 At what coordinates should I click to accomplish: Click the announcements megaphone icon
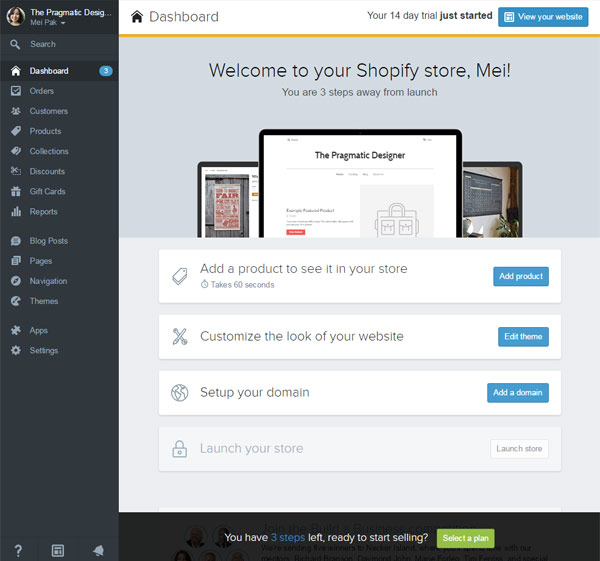click(98, 551)
